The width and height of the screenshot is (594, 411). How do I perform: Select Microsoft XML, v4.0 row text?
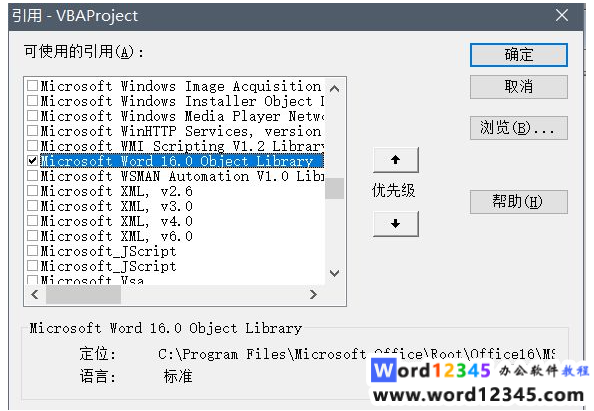click(117, 221)
